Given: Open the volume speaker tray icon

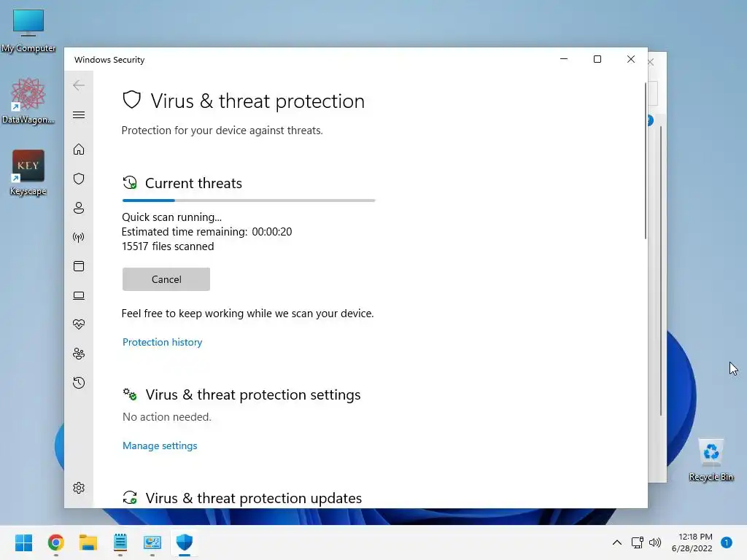Looking at the screenshot, I should (x=655, y=542).
